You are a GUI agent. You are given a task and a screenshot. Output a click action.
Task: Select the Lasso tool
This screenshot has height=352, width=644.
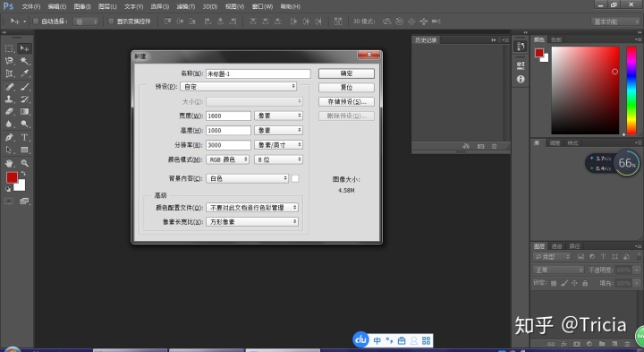tap(9, 61)
